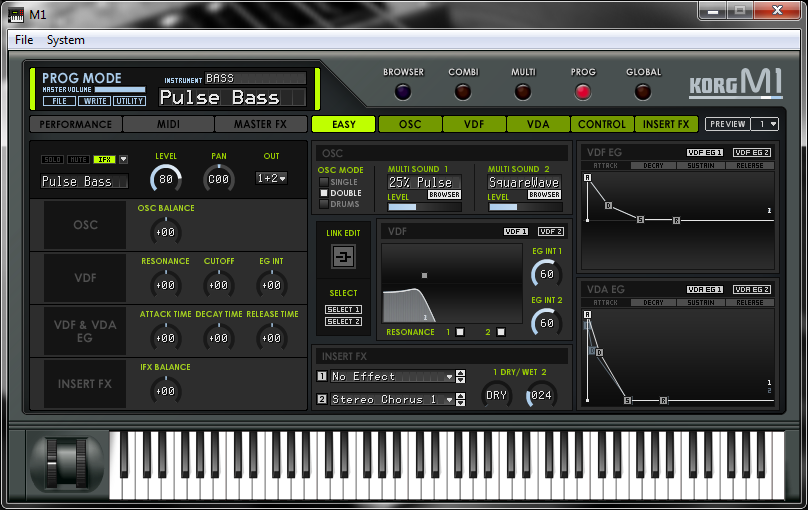Switch to MULTI mode LED button
This screenshot has width=808, height=510.
pyautogui.click(x=523, y=92)
